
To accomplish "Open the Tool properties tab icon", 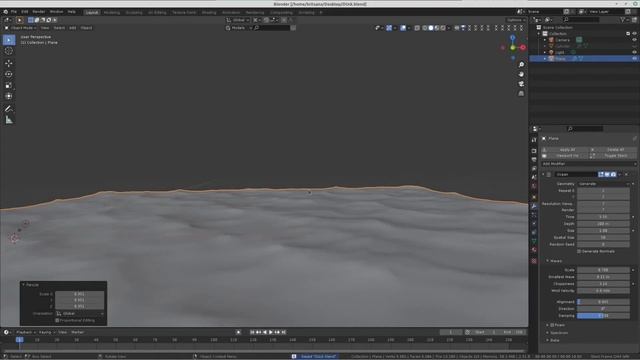I will (x=534, y=140).
